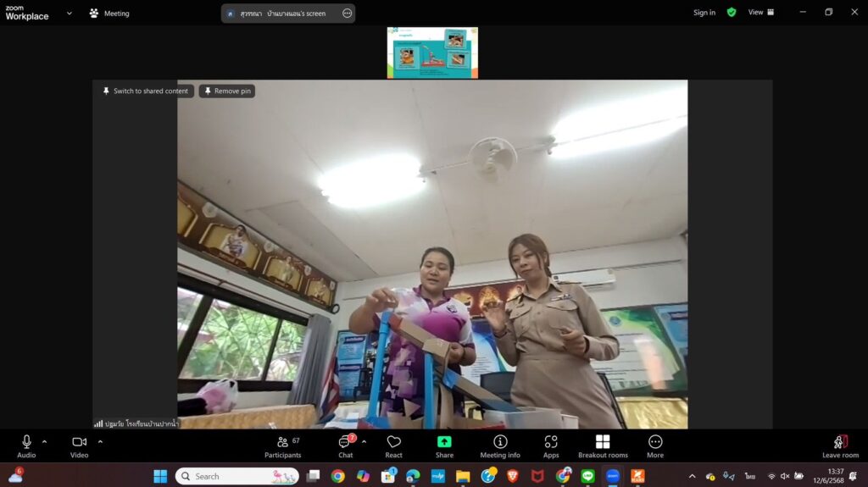Open the notification bell in tray

coord(853,476)
